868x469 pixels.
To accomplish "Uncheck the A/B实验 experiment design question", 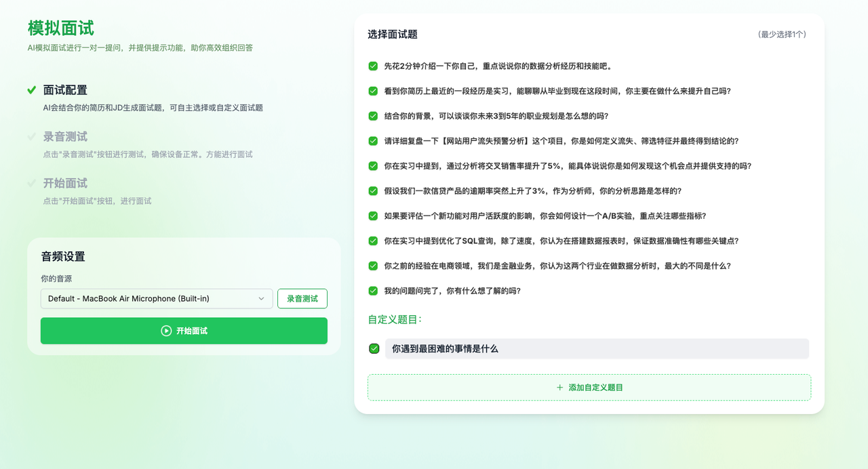I will point(372,216).
